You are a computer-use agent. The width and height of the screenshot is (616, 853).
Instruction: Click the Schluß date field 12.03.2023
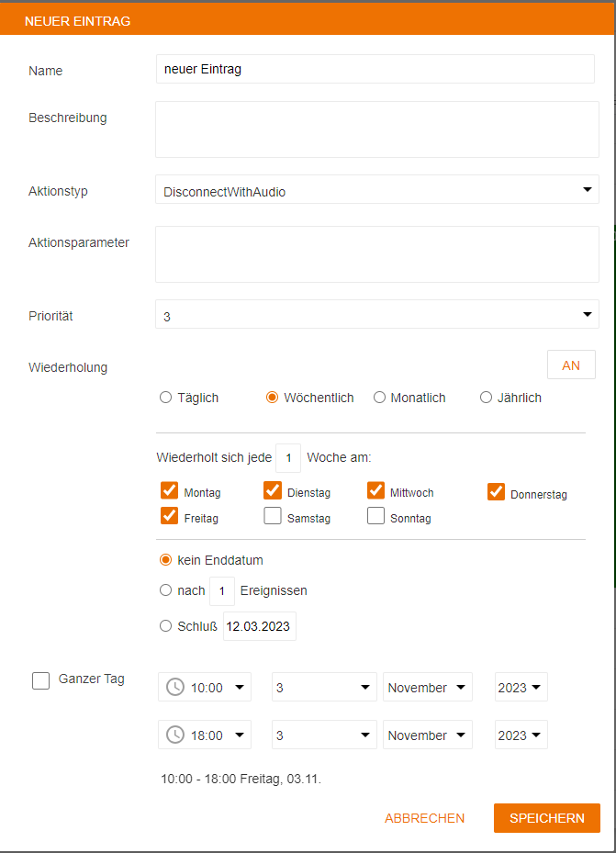pyautogui.click(x=260, y=626)
